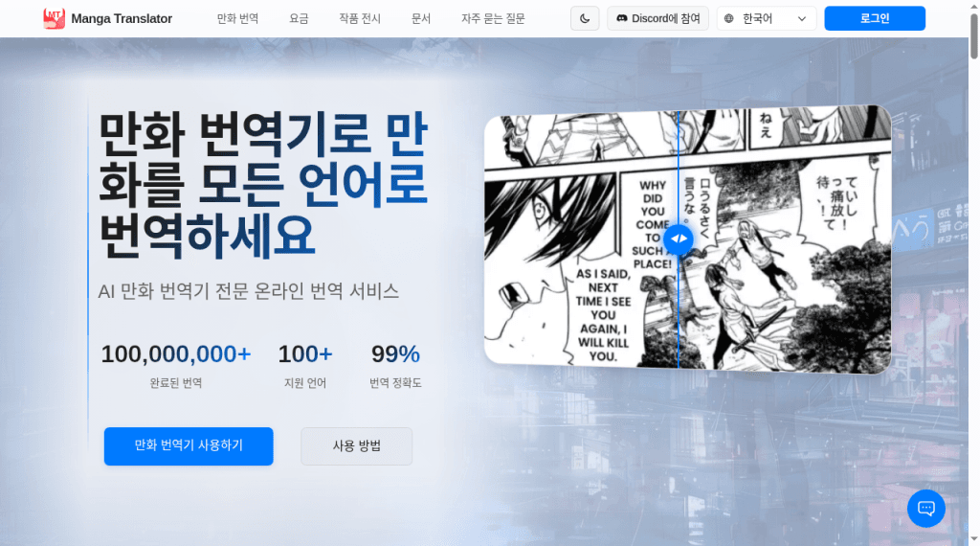This screenshot has width=980, height=546.
Task: Click the Discord에 참여 button
Action: click(658, 18)
